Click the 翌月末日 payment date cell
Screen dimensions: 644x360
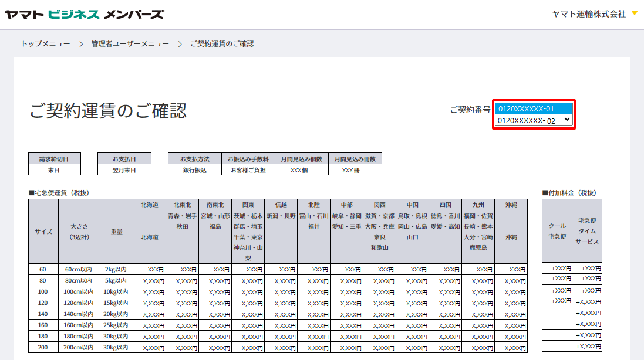click(x=123, y=170)
